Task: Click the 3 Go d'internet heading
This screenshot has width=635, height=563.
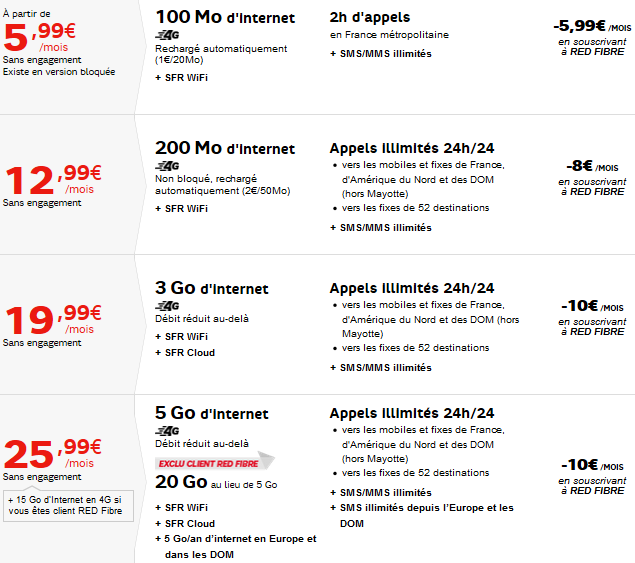Action: pyautogui.click(x=212, y=289)
